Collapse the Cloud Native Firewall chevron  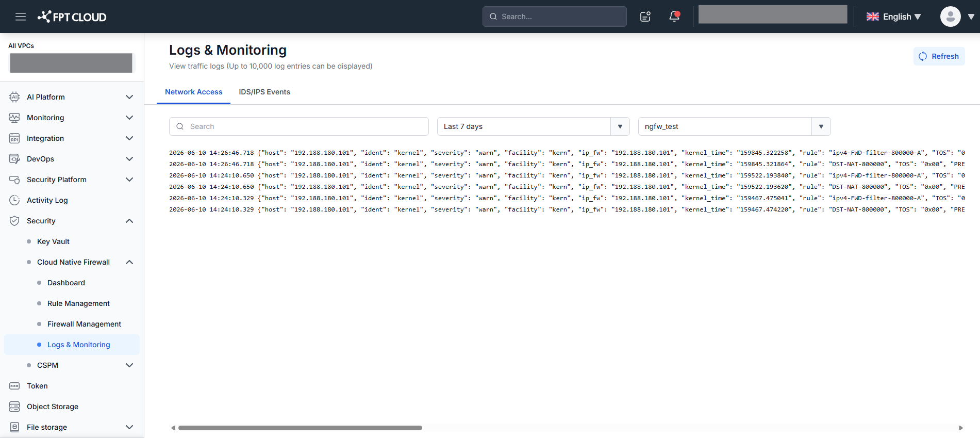point(129,262)
